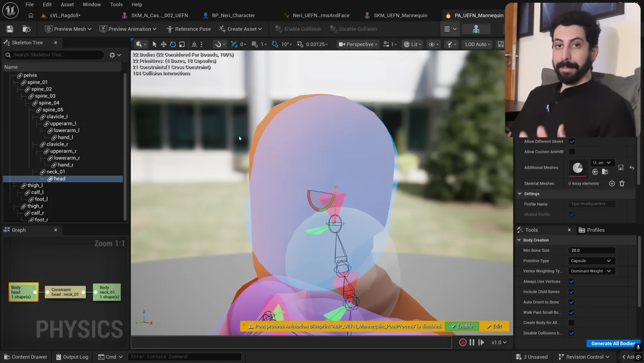Open Skeleton Tree gear settings dropdown
Viewport: 644px width, 363px height.
pos(115,55)
